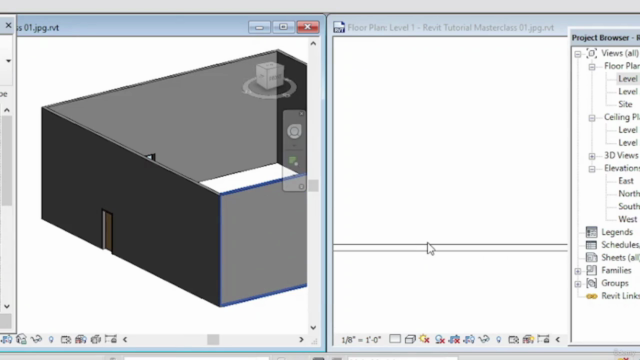Select Revit Links in Project Browser
The height and width of the screenshot is (360, 640).
click(x=620, y=296)
